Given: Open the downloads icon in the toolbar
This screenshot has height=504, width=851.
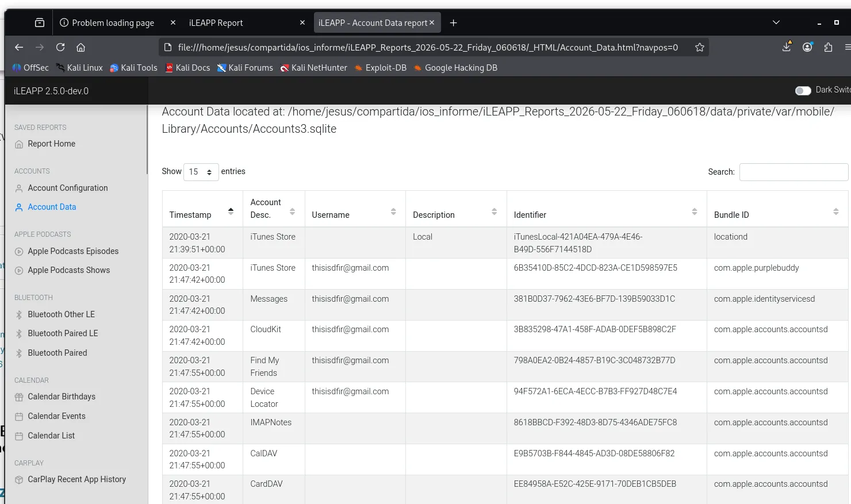Looking at the screenshot, I should 787,47.
